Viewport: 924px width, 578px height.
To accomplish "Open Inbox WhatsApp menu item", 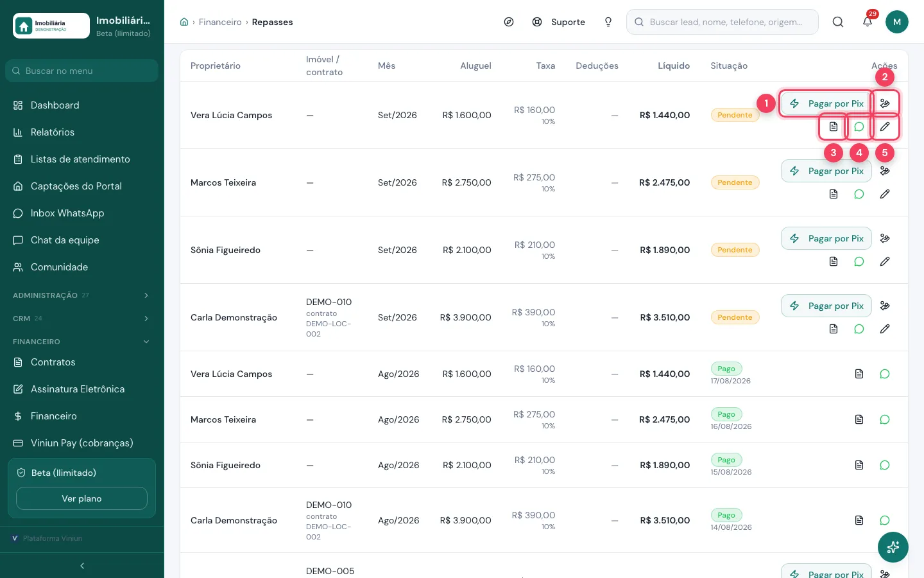I will coord(81,213).
